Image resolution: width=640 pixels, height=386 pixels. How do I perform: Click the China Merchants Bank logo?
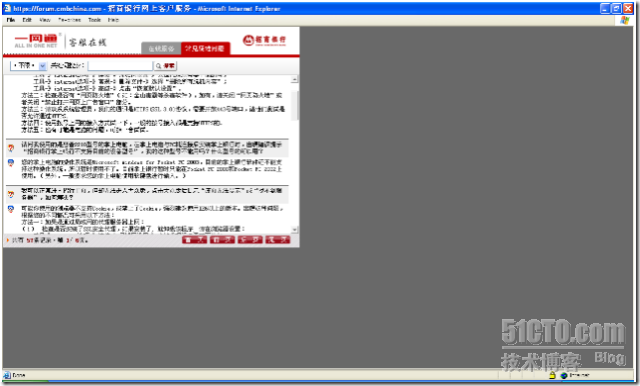[264, 40]
